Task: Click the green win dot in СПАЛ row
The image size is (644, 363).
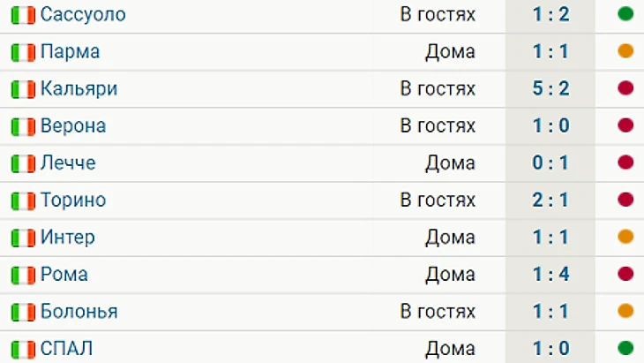Action: click(625, 348)
